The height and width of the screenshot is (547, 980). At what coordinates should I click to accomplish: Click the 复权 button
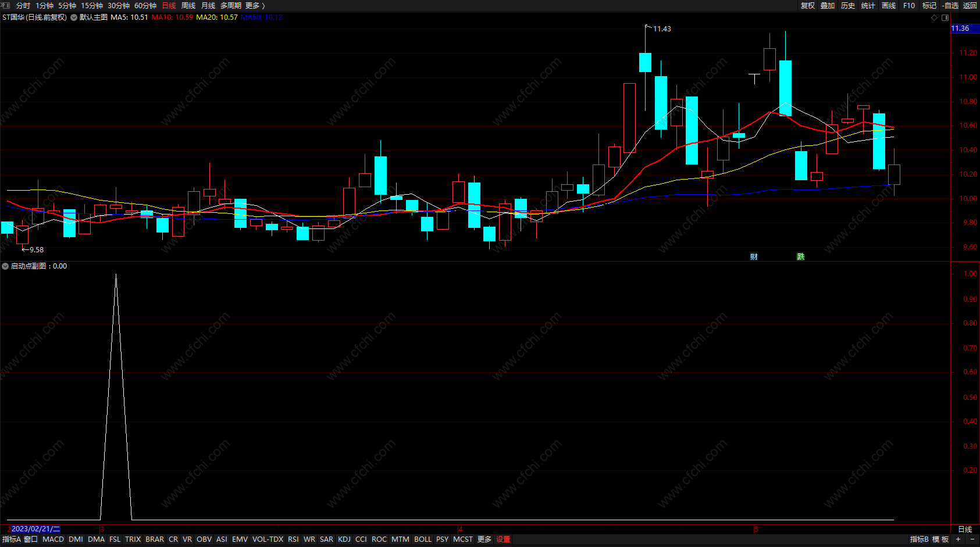[808, 5]
